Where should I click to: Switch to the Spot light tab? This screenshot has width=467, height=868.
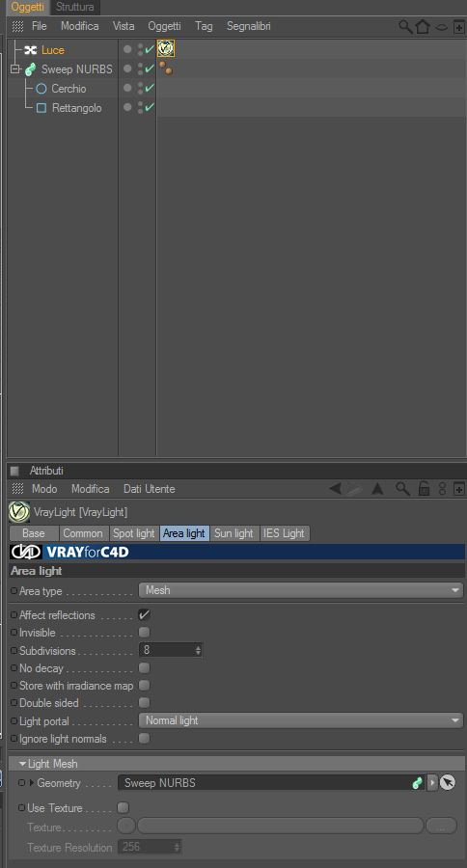134,533
